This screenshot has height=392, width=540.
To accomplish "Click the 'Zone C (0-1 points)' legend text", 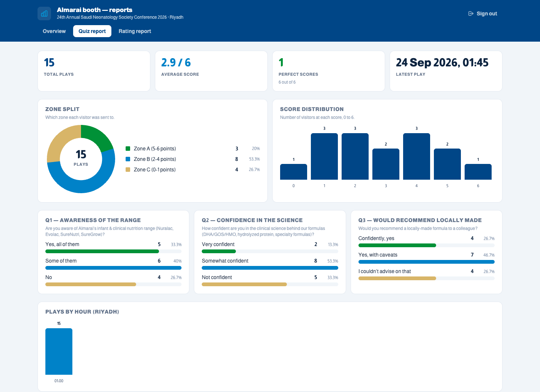I will [x=155, y=170].
